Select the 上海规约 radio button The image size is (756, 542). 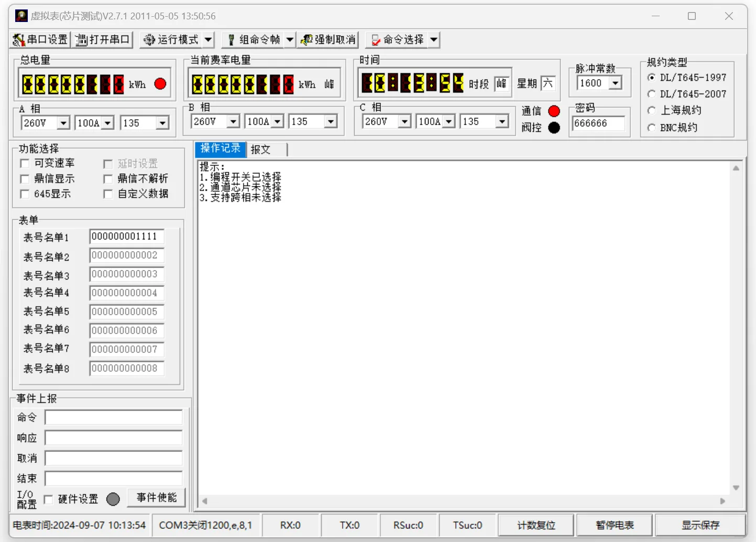pos(652,110)
